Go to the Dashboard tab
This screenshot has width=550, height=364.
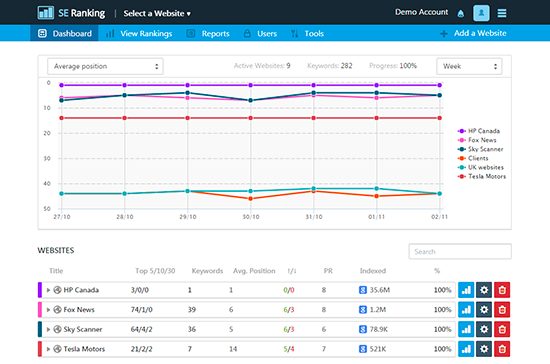65,33
